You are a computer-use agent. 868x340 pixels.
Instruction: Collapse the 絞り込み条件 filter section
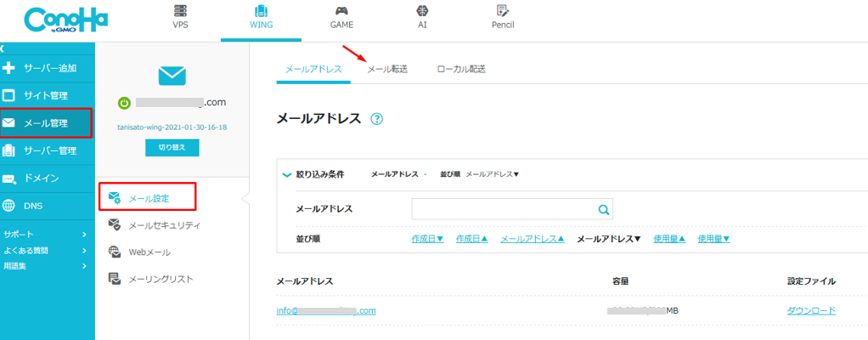pyautogui.click(x=286, y=174)
